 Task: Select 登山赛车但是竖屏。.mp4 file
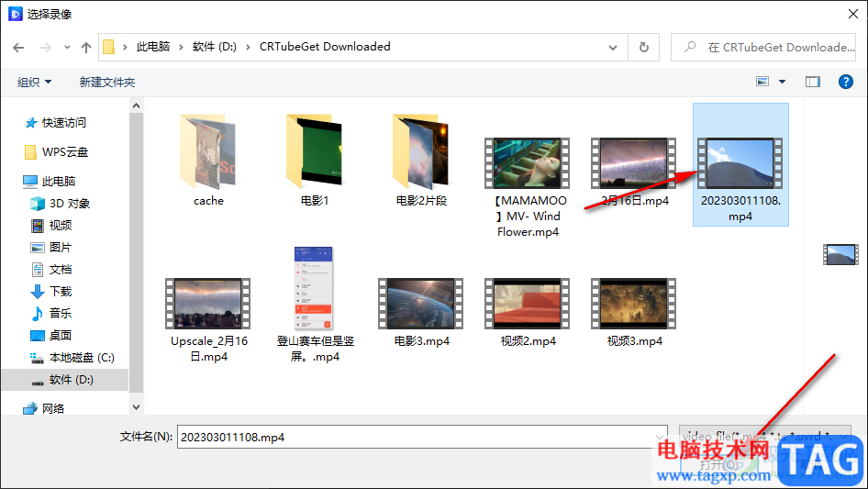[x=315, y=305]
